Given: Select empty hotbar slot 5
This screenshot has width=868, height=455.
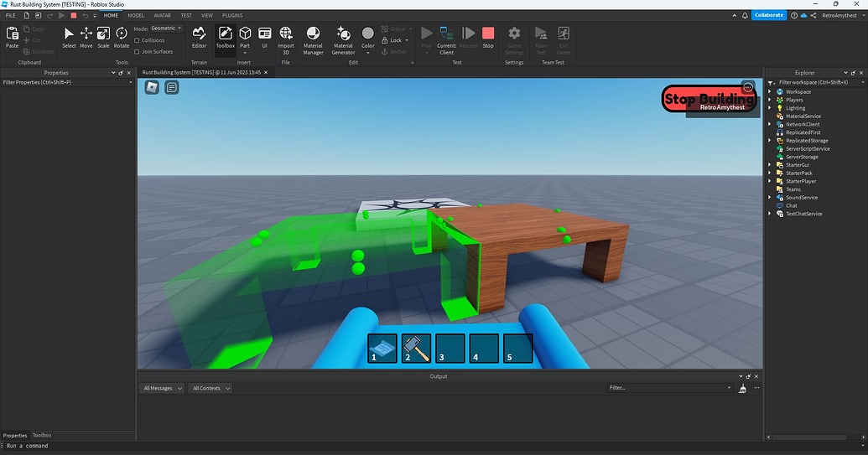Looking at the screenshot, I should (x=518, y=349).
